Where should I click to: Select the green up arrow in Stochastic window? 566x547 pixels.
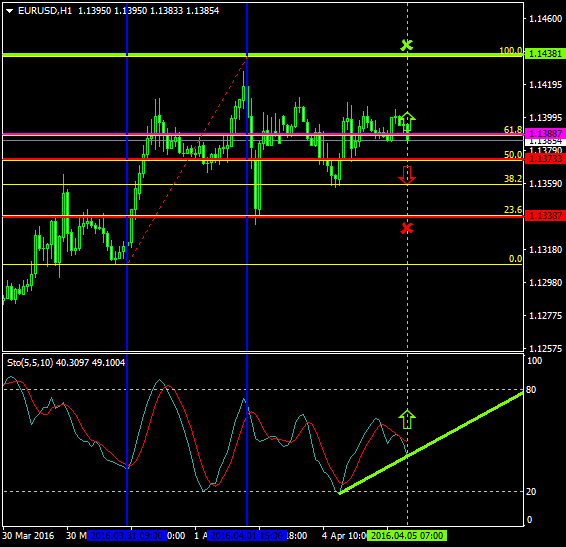407,419
